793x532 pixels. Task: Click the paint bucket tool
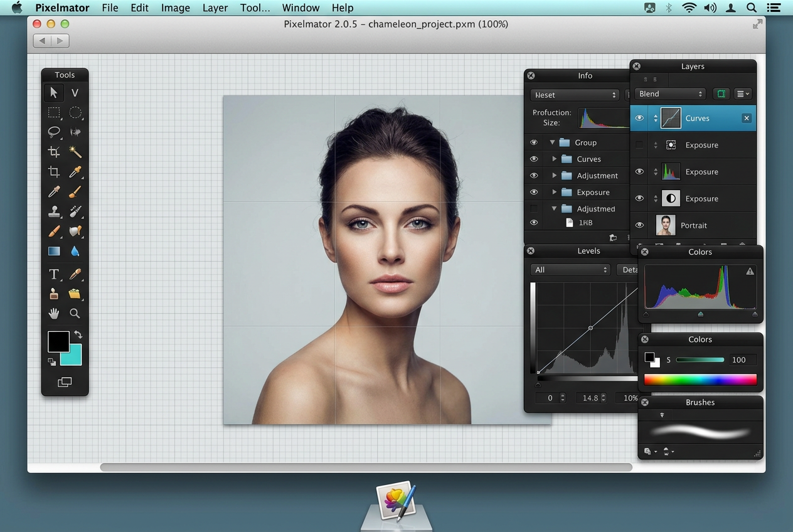coord(75,231)
